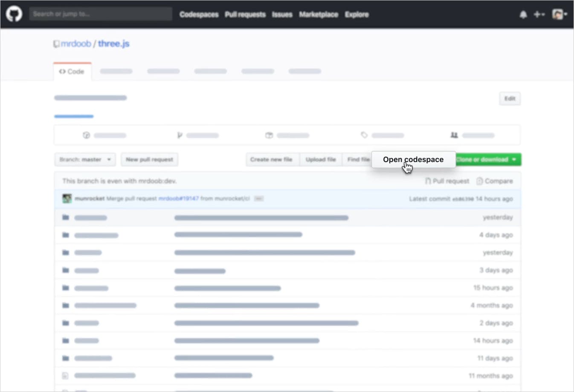Click the folder icon in the 3 days ago row
Image resolution: width=574 pixels, height=392 pixels.
click(66, 271)
